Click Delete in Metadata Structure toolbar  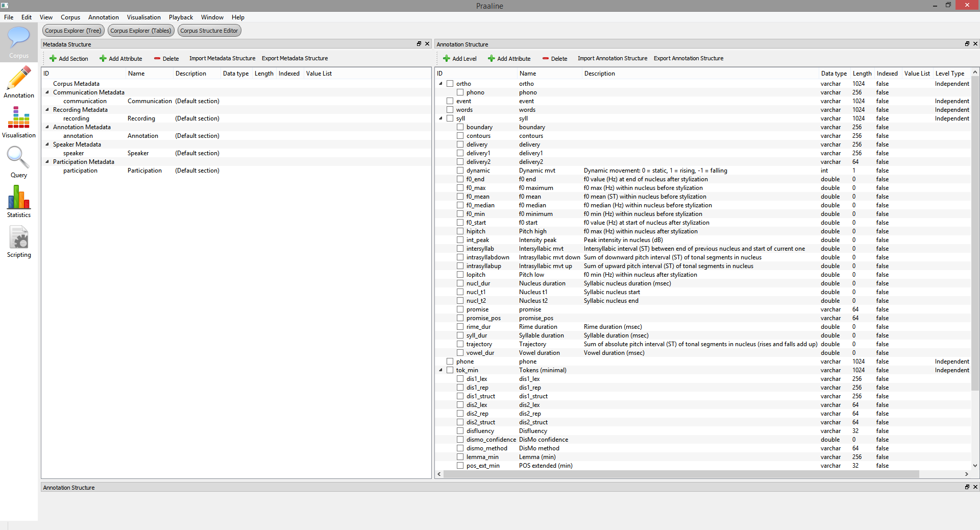[166, 59]
